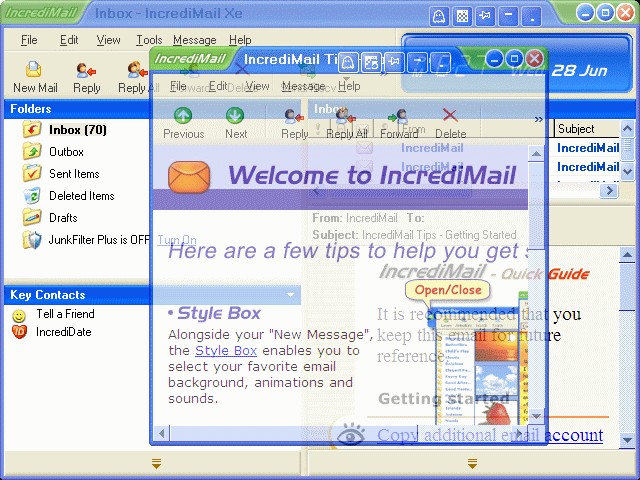The width and height of the screenshot is (640, 480).
Task: Open Edit menu in the Tips window
Action: tap(218, 86)
